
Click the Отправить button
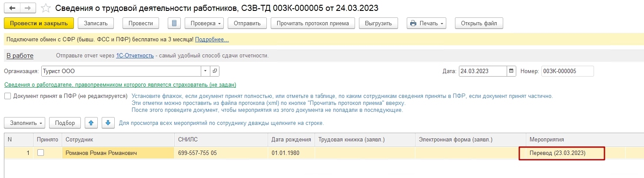click(247, 23)
